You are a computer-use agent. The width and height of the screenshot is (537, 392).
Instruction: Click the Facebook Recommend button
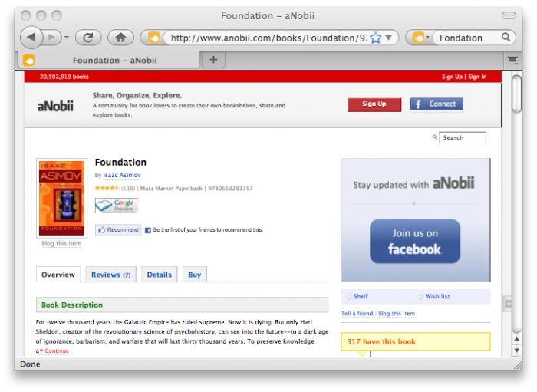(118, 229)
